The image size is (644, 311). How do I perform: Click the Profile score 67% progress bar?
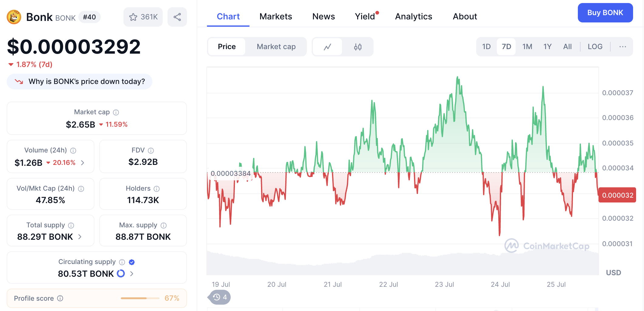[x=140, y=298]
